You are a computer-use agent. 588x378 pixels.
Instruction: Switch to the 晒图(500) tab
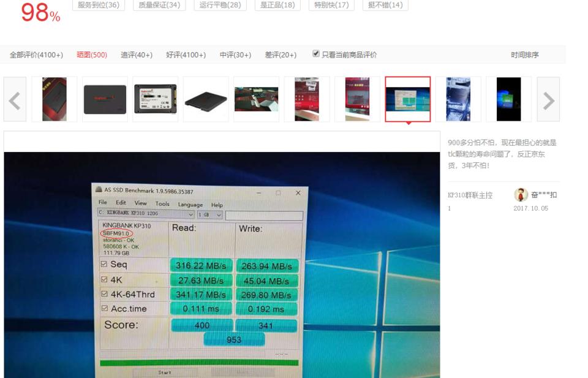pyautogui.click(x=93, y=54)
